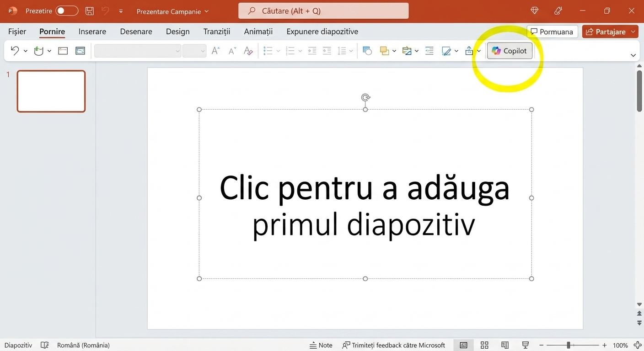Screen dimensions: 644x351
Task: Switch to Slide Sorter view icon
Action: pos(484,345)
